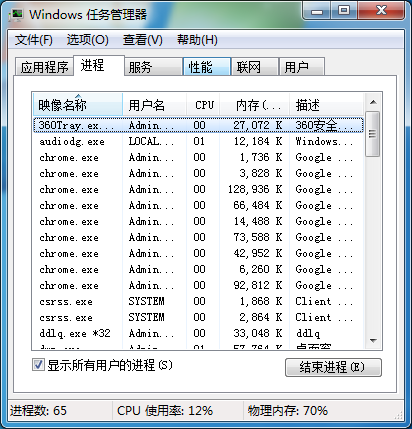Image resolution: width=412 pixels, height=429 pixels.
Task: Click the Task Manager title bar icon
Action: point(17,14)
